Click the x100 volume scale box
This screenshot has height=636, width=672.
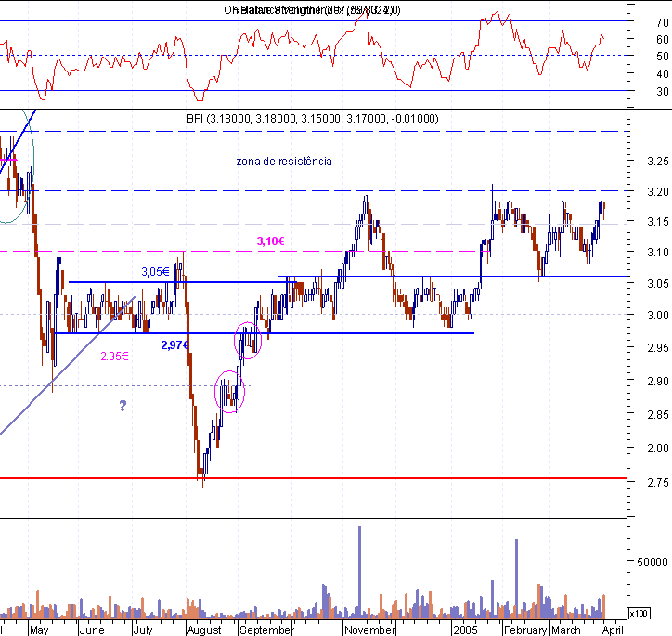639,614
